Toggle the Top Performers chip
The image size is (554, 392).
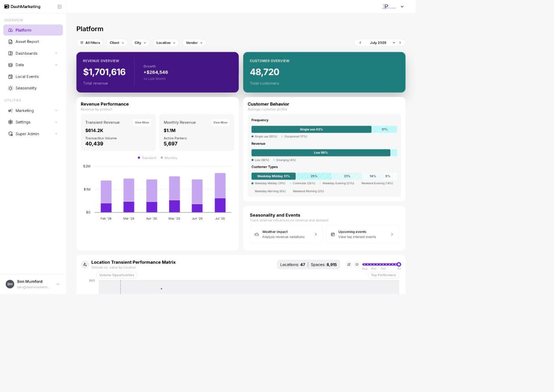[383, 275]
